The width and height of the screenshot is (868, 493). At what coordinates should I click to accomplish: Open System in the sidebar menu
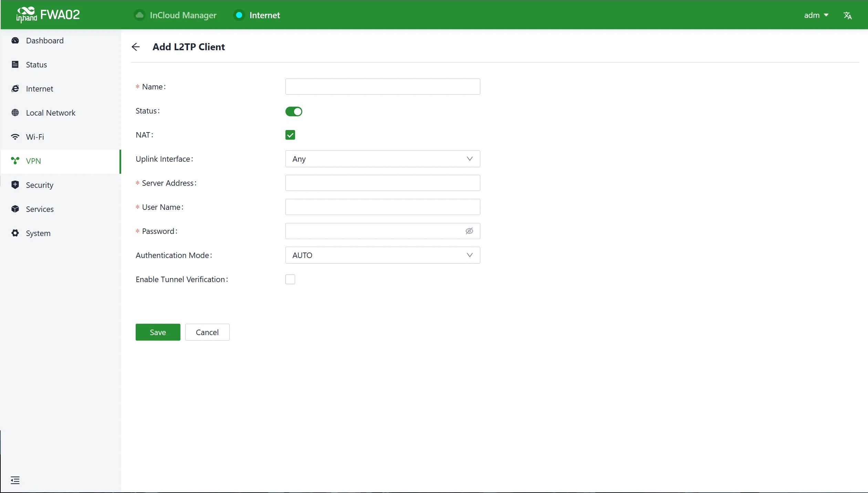[61, 233]
